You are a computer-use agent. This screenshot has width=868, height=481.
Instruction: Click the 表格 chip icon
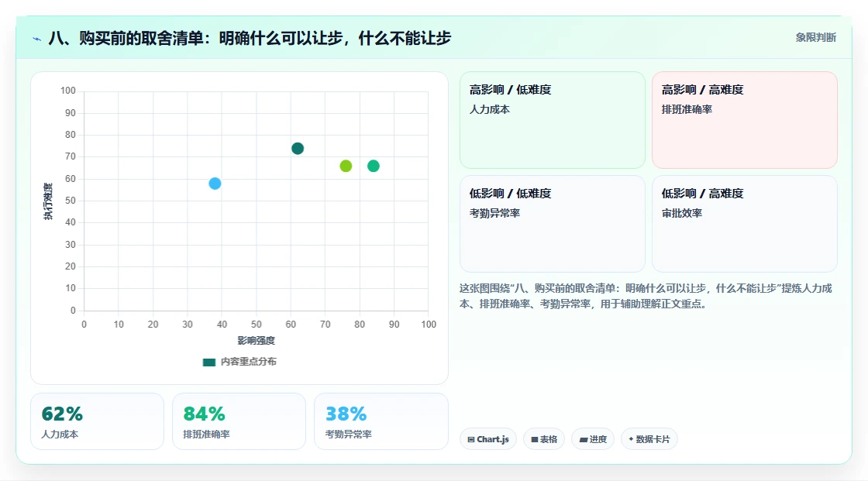click(x=534, y=439)
